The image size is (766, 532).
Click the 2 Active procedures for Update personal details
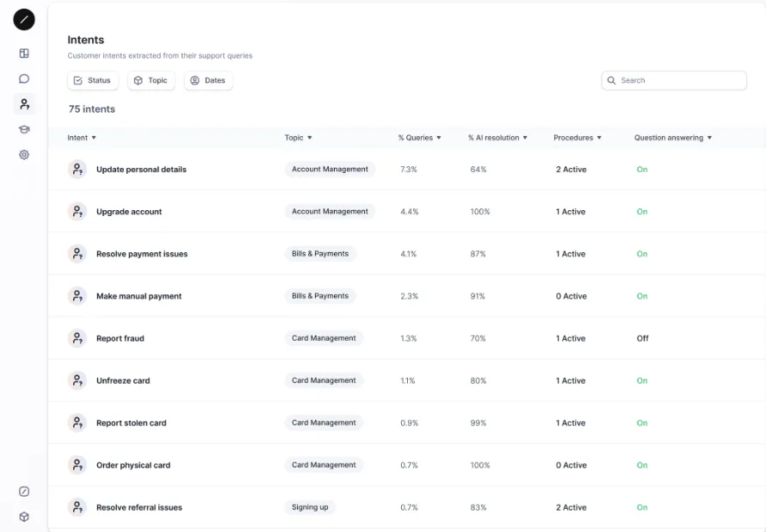tap(571, 170)
